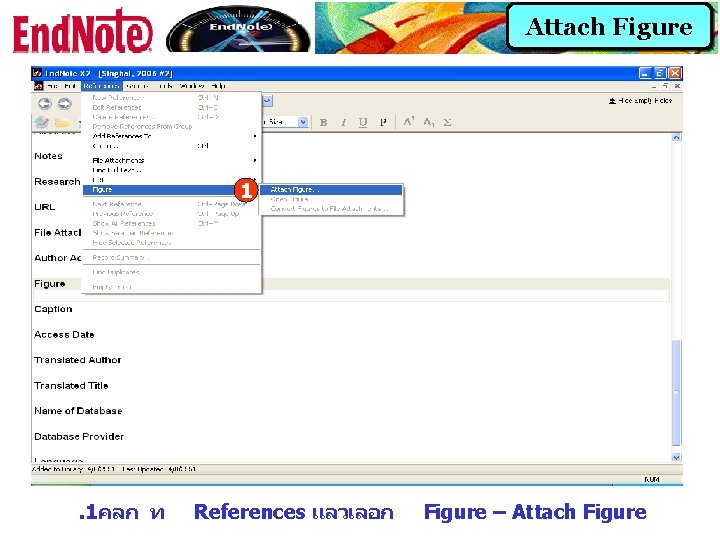
Task: Restore the inner document window
Action: [x=665, y=86]
